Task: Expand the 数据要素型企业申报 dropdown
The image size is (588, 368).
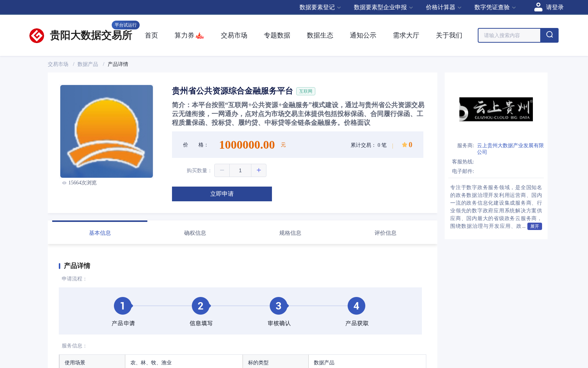Action: click(383, 7)
